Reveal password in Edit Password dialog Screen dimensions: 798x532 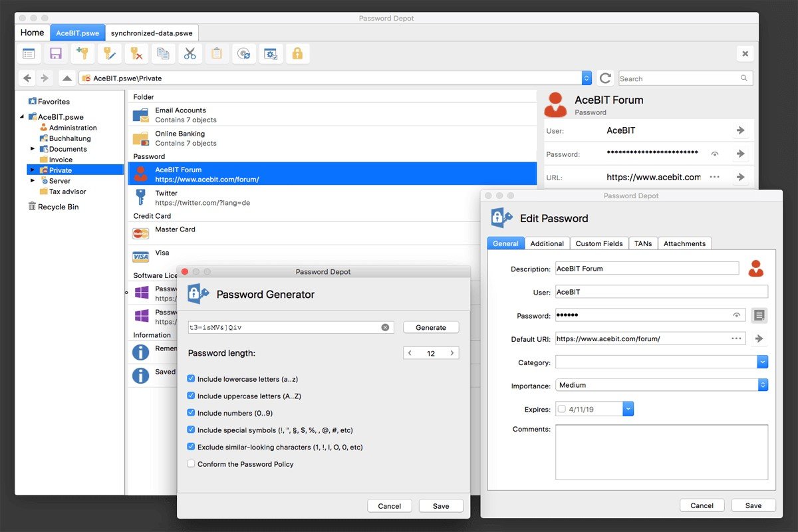point(737,315)
